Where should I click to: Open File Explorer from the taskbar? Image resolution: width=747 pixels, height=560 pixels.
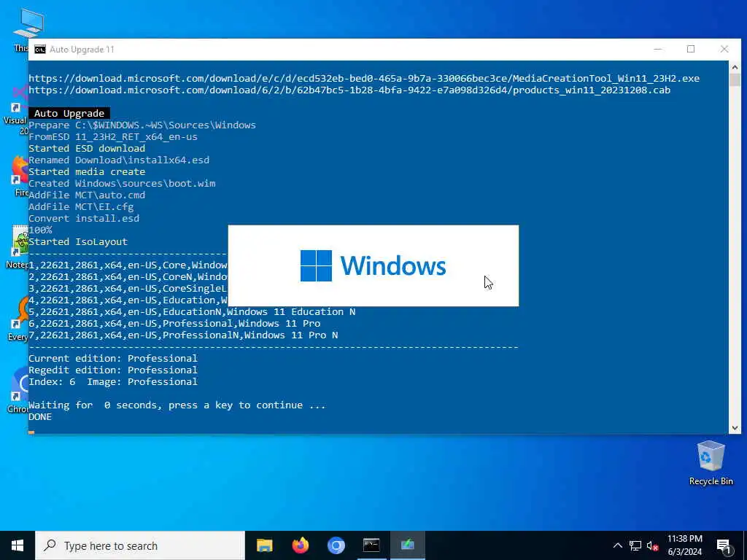[264, 545]
